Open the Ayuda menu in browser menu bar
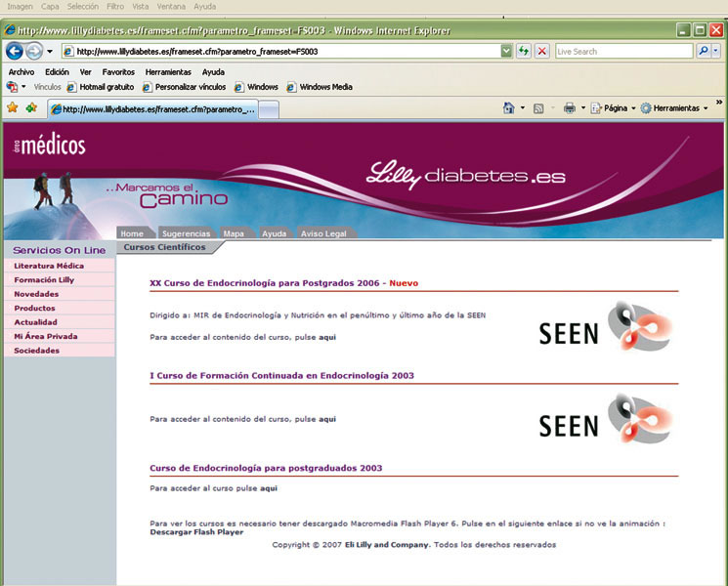Screen dimensions: 728x586 213,72
